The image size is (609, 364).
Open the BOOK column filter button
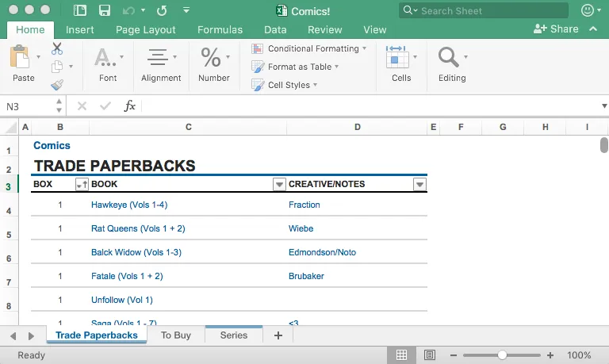(279, 185)
